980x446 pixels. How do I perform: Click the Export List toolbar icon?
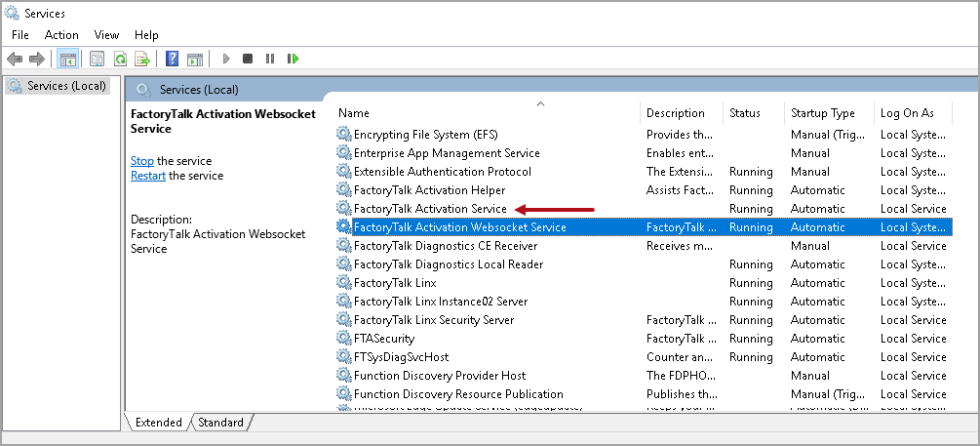click(142, 59)
